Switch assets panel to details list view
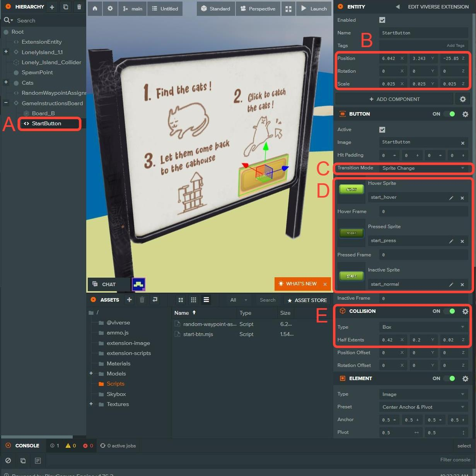Screen dimensions: 476x476 [206, 300]
